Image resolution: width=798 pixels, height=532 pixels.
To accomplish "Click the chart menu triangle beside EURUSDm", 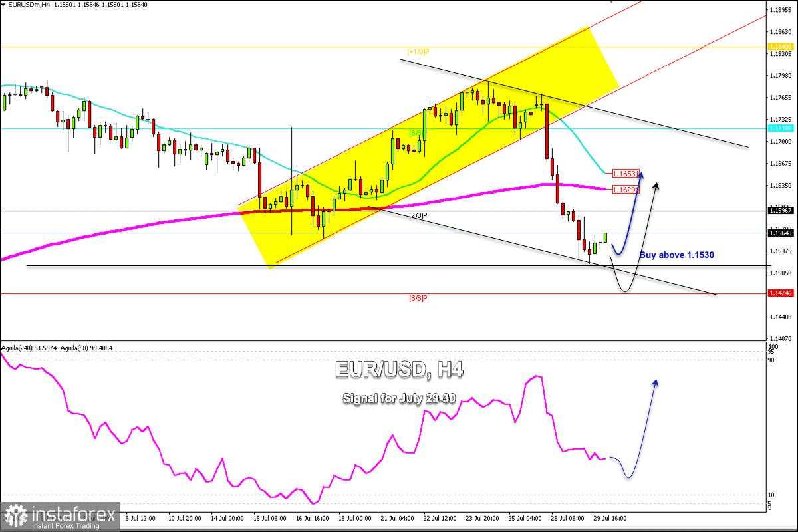I will point(4,5).
